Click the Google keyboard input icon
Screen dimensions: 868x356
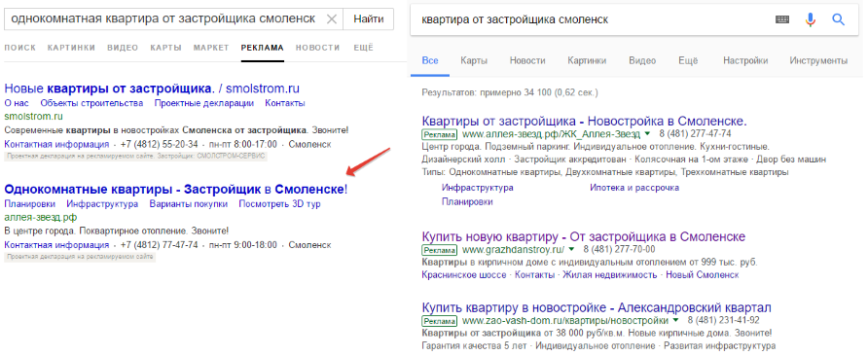782,19
